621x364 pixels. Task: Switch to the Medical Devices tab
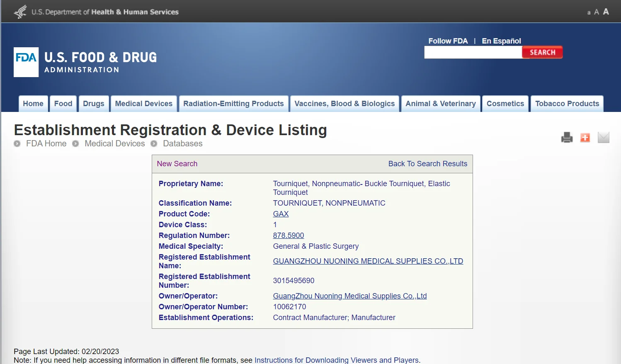(144, 104)
